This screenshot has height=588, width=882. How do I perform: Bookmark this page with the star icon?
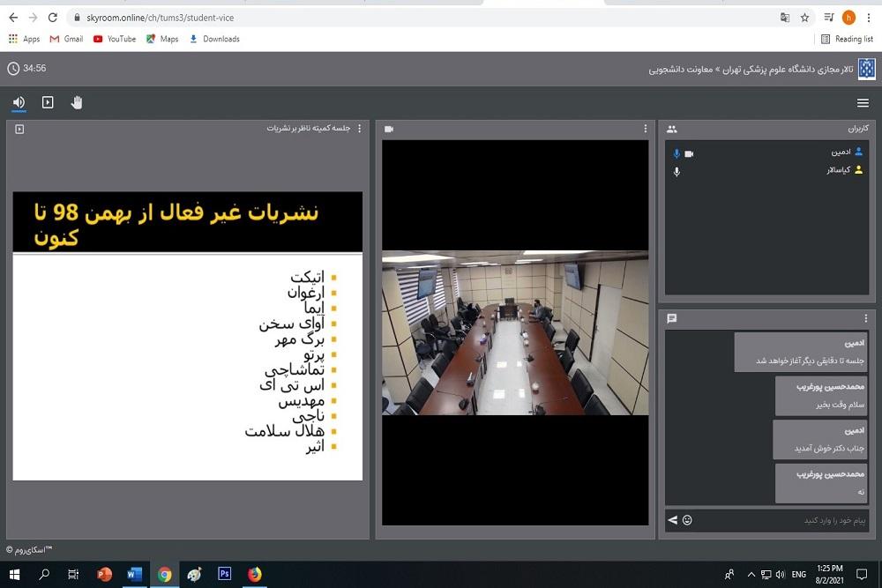click(x=804, y=18)
